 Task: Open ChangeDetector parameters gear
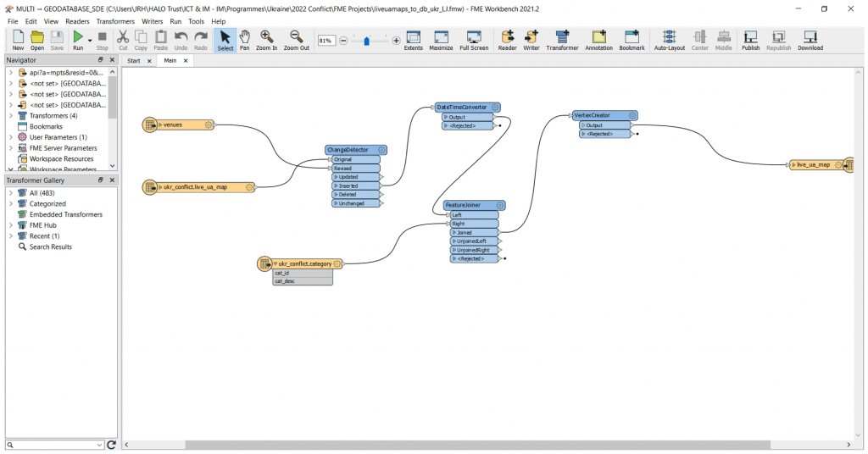click(381, 150)
